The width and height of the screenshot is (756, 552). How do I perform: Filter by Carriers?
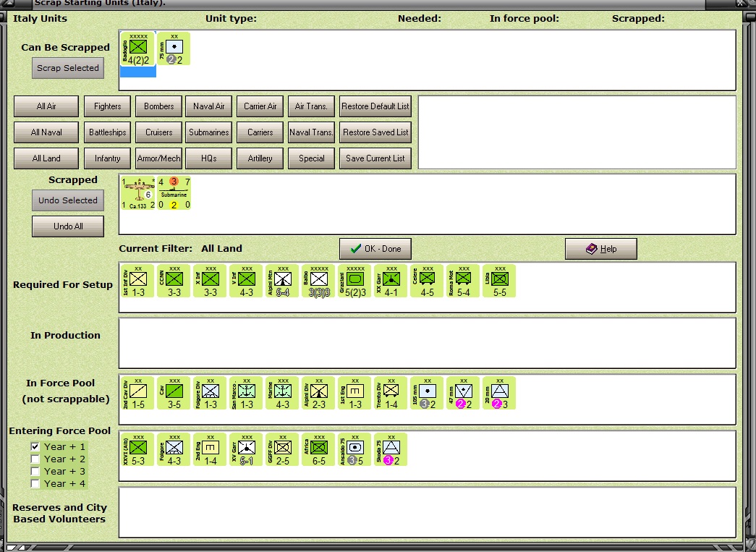[260, 132]
